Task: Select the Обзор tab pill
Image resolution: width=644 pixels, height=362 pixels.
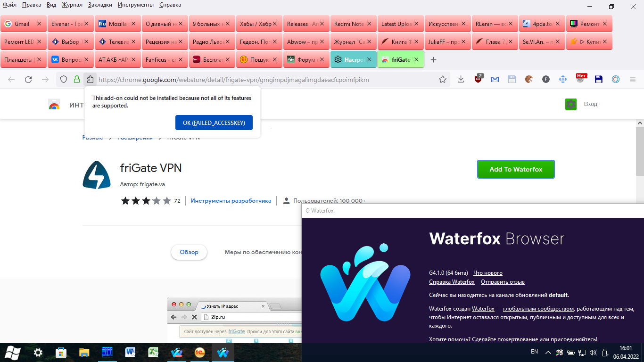Action: click(189, 252)
